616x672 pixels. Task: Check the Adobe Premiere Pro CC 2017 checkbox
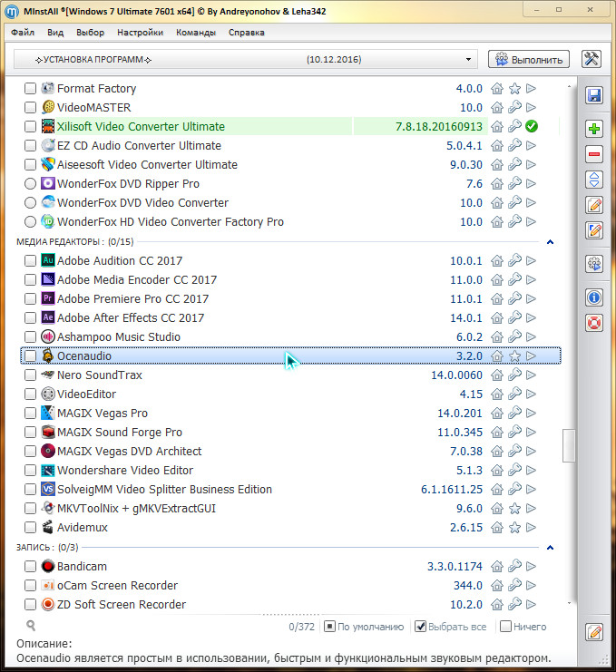pyautogui.click(x=30, y=298)
